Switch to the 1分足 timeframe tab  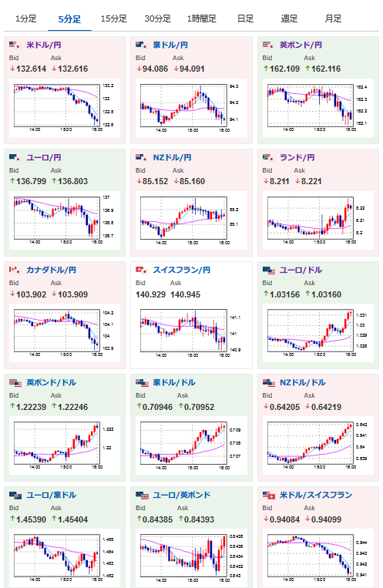click(x=26, y=18)
